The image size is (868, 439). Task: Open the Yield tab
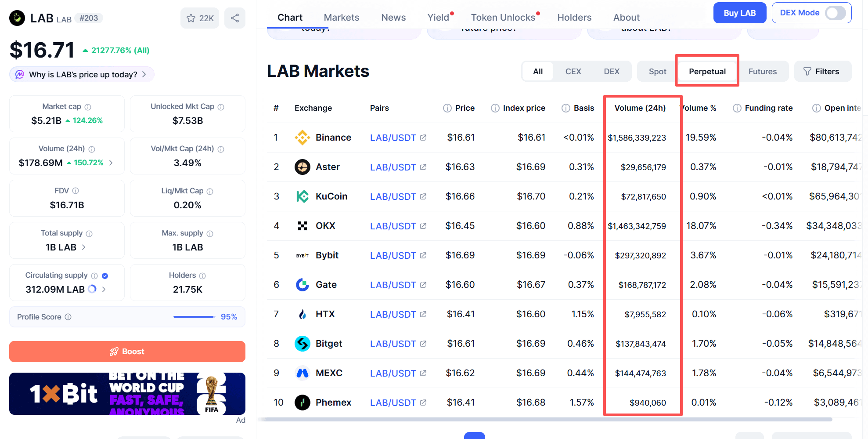[x=438, y=18]
